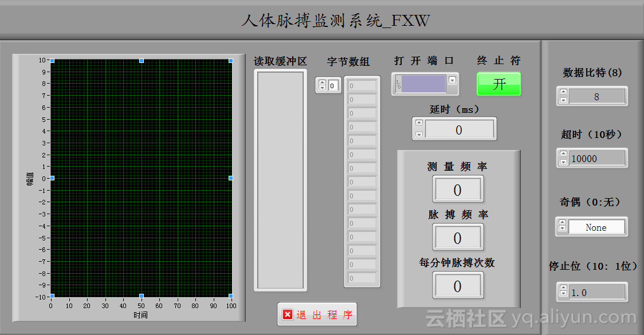
Task: Click the 退出程序 exit button
Action: tap(317, 314)
